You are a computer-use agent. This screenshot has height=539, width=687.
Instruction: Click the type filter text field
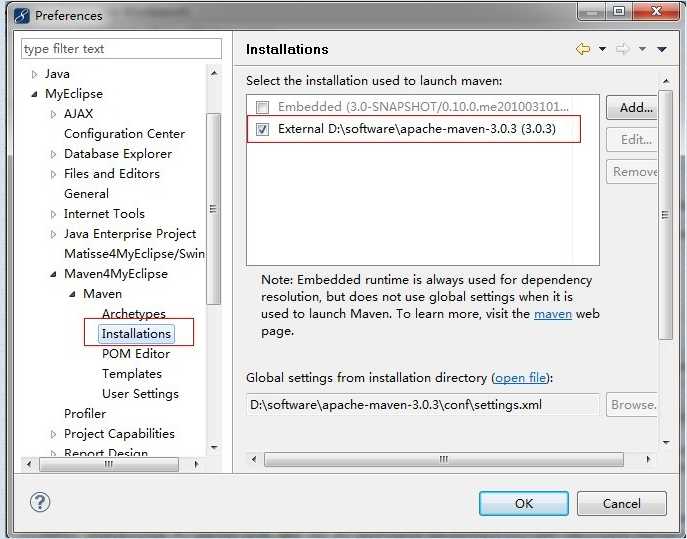[x=121, y=49]
